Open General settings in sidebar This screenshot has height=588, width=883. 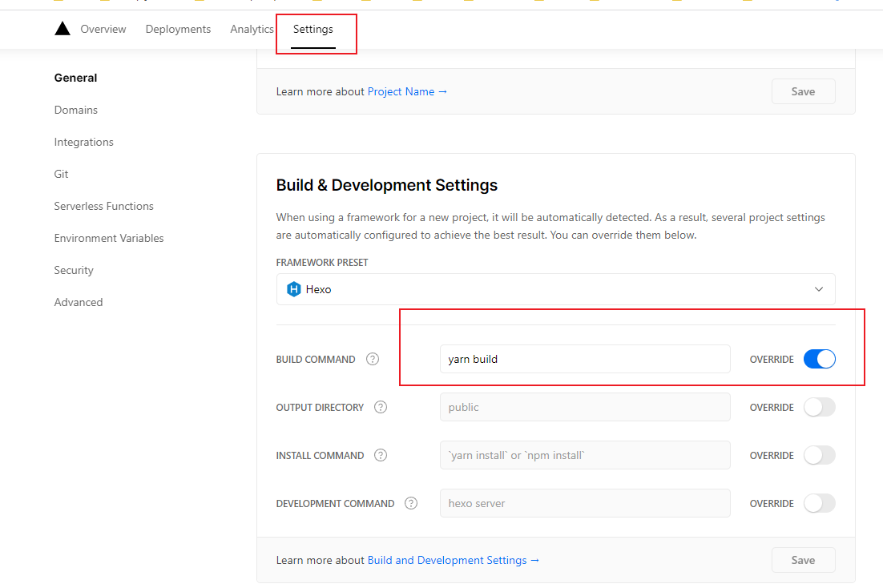coord(75,78)
